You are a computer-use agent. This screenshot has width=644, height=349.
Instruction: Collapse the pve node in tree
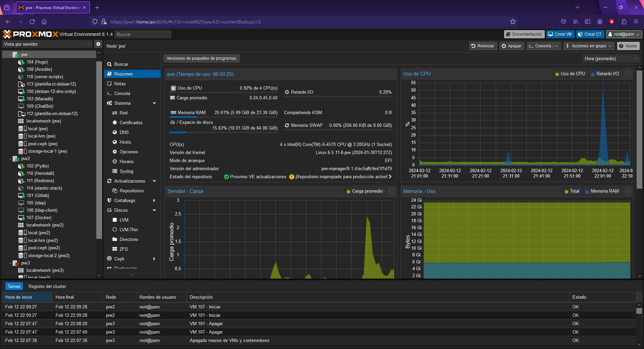(x=10, y=55)
